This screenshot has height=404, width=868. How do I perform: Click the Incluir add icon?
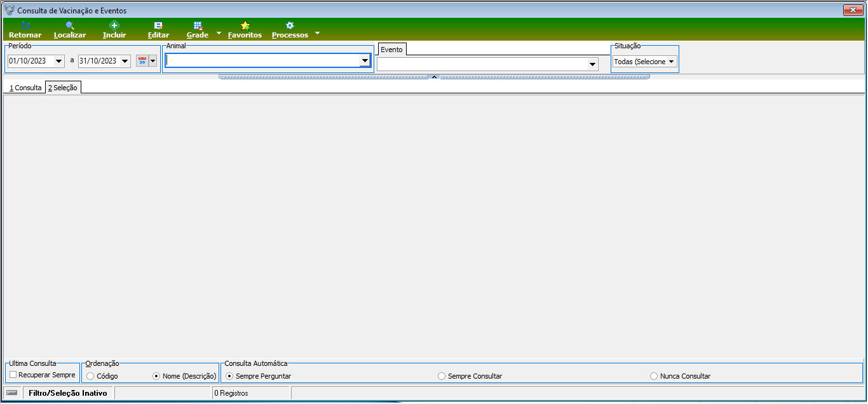[x=114, y=25]
